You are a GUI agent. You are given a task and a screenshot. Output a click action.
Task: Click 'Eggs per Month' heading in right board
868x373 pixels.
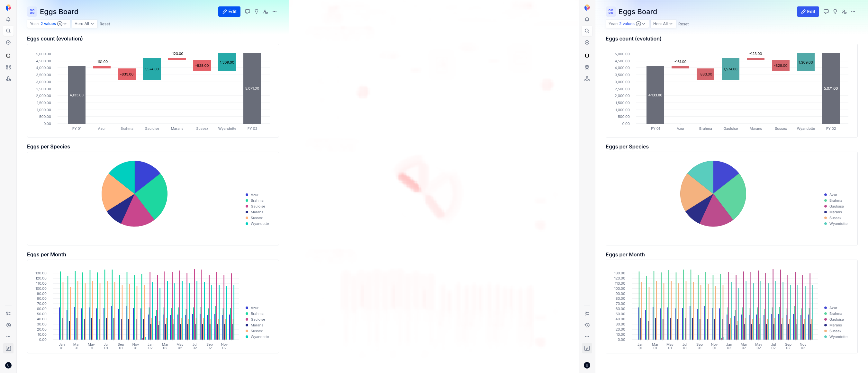click(625, 254)
